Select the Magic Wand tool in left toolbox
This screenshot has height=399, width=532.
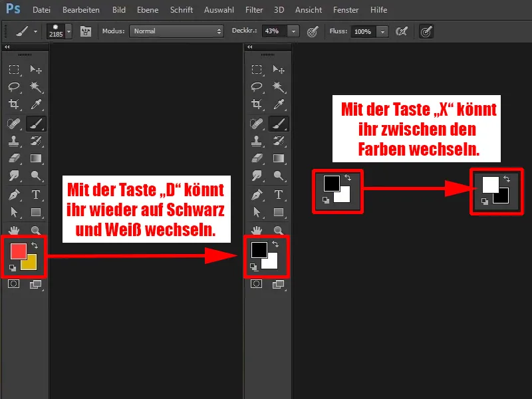point(36,87)
